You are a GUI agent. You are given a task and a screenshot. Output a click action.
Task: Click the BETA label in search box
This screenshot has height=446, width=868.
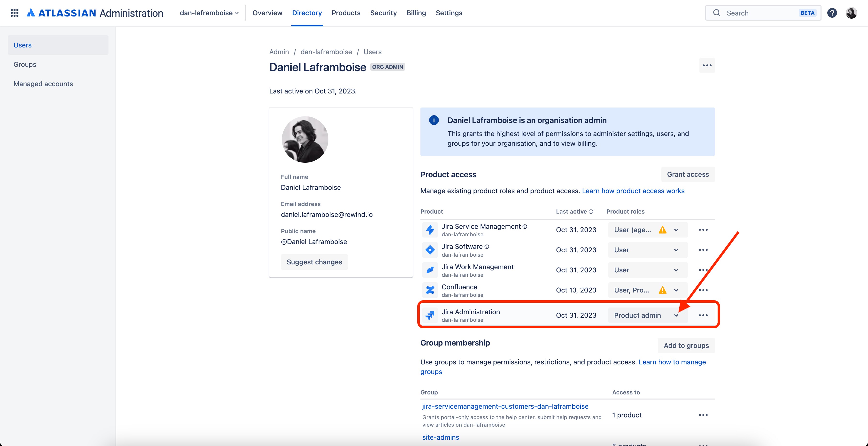(807, 13)
